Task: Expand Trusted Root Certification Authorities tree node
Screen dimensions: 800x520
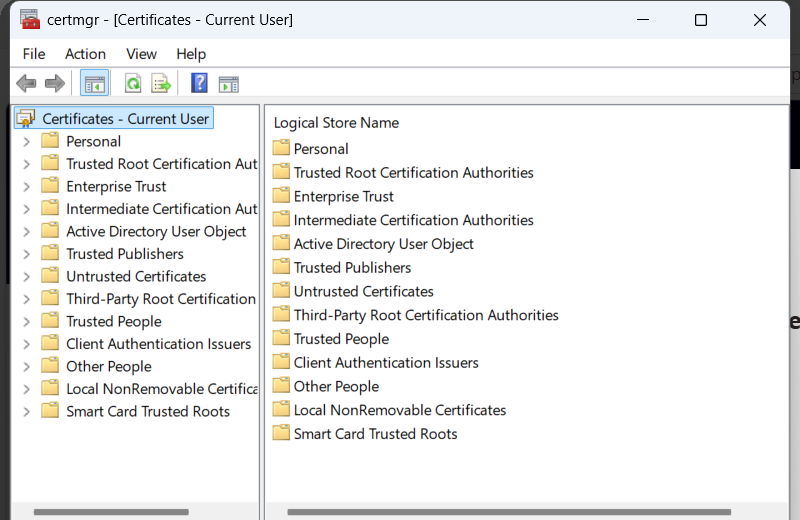Action: click(x=27, y=164)
